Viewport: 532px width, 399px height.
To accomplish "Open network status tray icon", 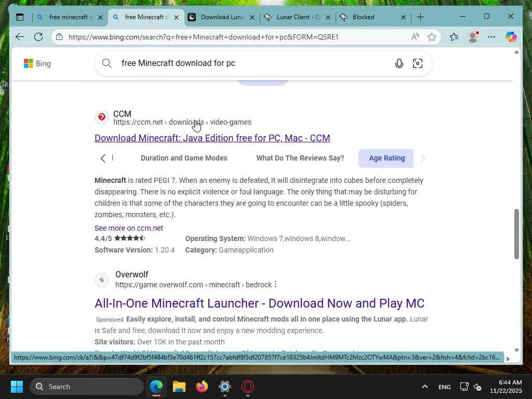I will (x=464, y=387).
